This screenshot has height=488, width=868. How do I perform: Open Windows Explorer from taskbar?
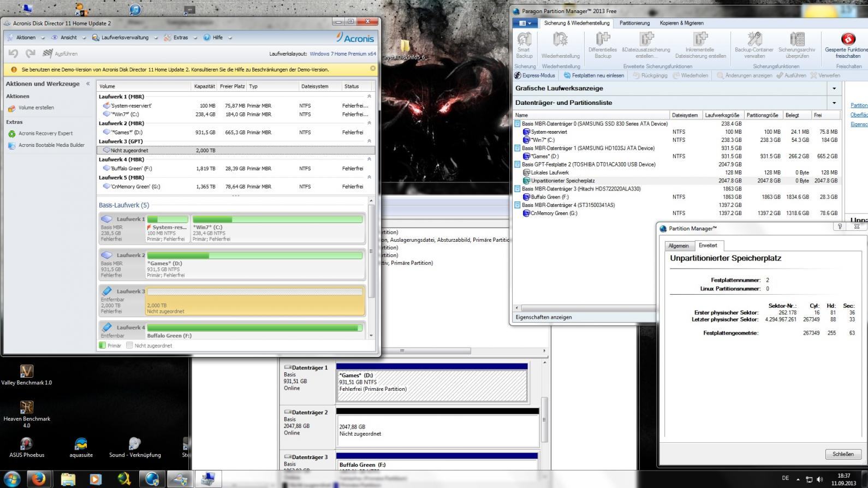click(68, 479)
